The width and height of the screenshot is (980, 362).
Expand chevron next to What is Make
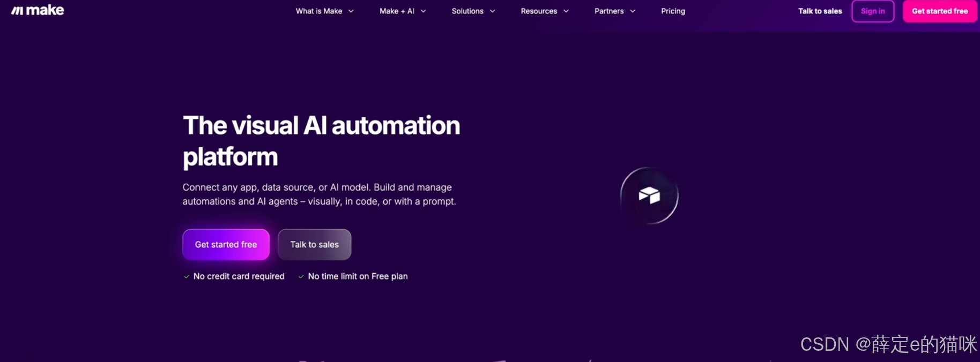(351, 11)
